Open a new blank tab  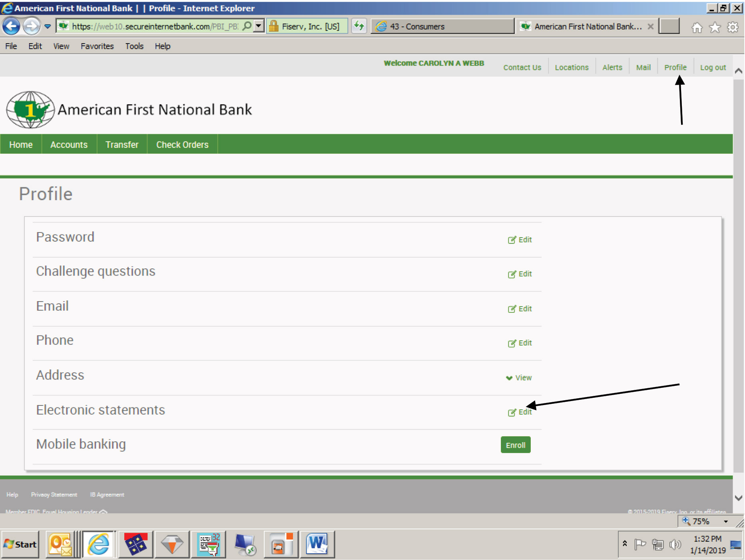coord(669,26)
